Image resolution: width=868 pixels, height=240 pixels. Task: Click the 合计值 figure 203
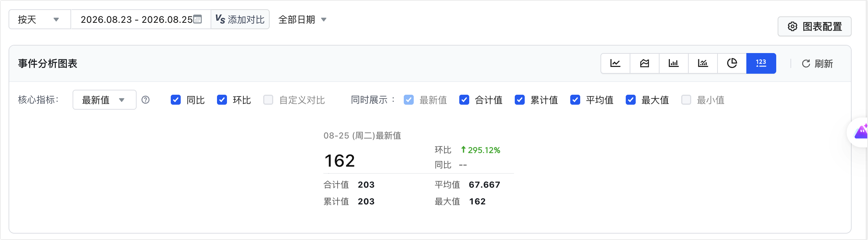[x=366, y=184]
